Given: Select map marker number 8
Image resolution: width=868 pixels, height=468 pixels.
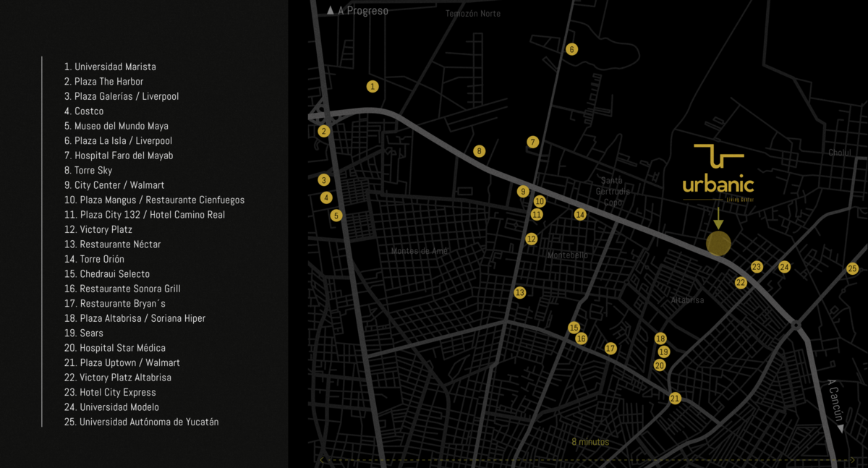Looking at the screenshot, I should tap(479, 151).
